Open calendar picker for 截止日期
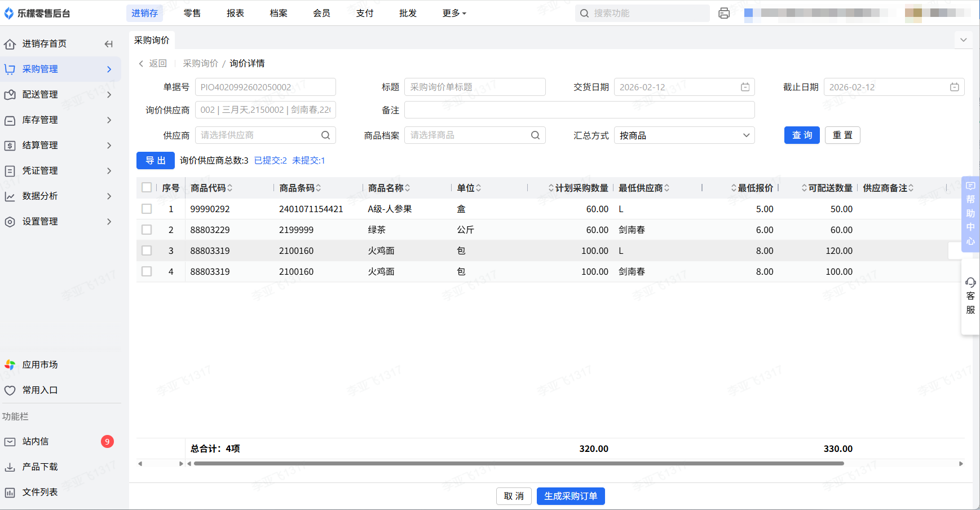Viewport: 980px width, 510px height. [x=954, y=87]
